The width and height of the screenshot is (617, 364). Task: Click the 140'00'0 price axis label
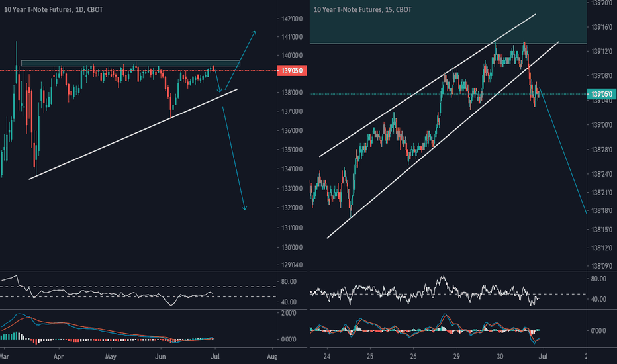point(292,56)
